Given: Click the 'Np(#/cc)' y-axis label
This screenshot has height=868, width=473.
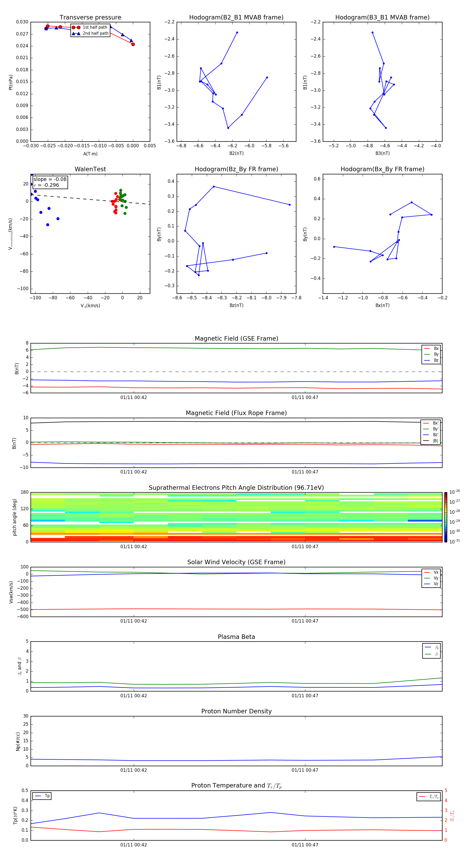Looking at the screenshot, I should [x=18, y=741].
